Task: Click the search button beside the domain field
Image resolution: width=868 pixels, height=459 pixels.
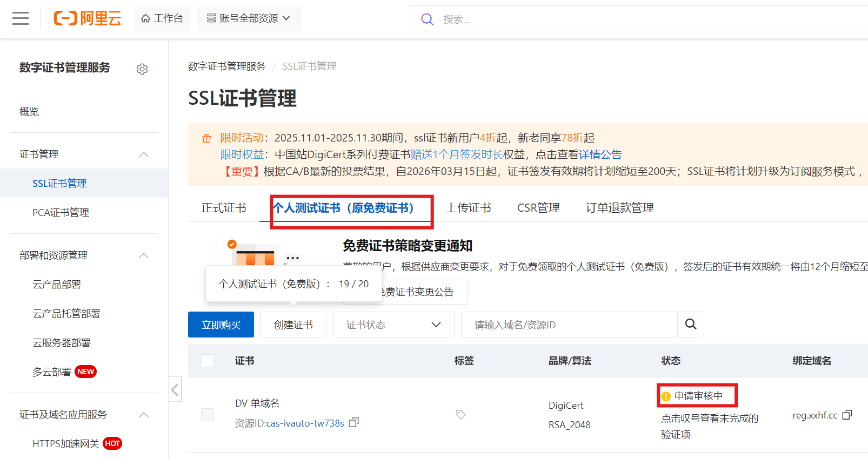Action: [x=691, y=325]
